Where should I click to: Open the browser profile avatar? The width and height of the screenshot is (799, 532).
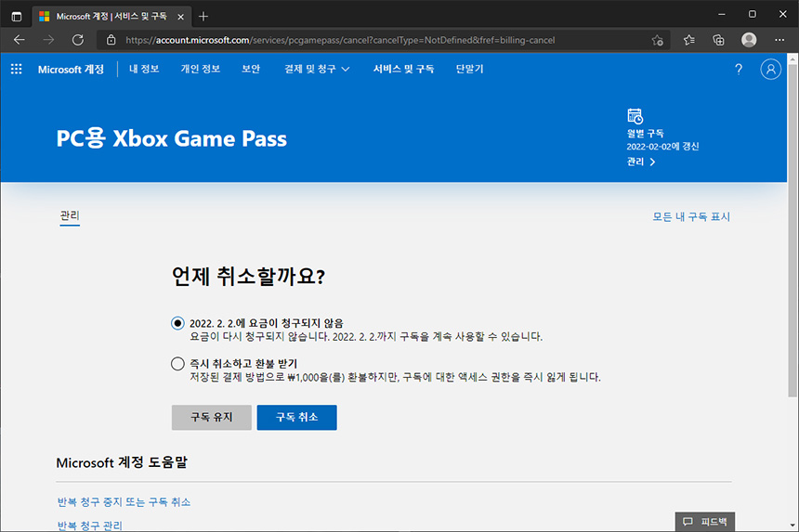(749, 40)
